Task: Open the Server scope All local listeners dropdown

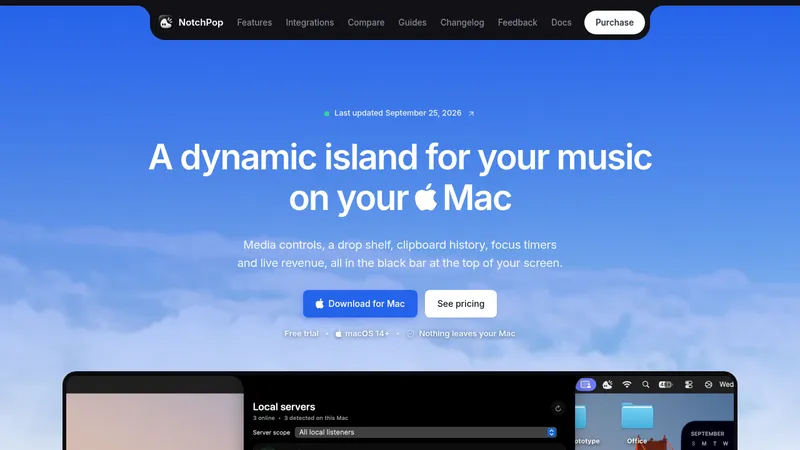Action: [426, 432]
